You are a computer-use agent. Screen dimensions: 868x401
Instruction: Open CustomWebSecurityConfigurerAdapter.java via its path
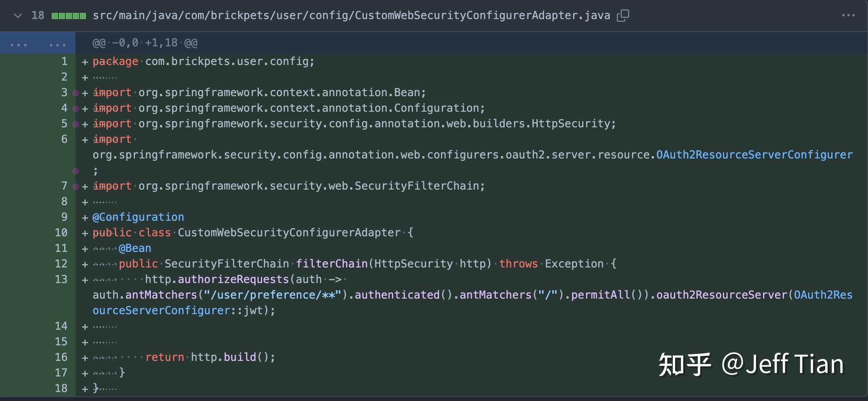350,15
